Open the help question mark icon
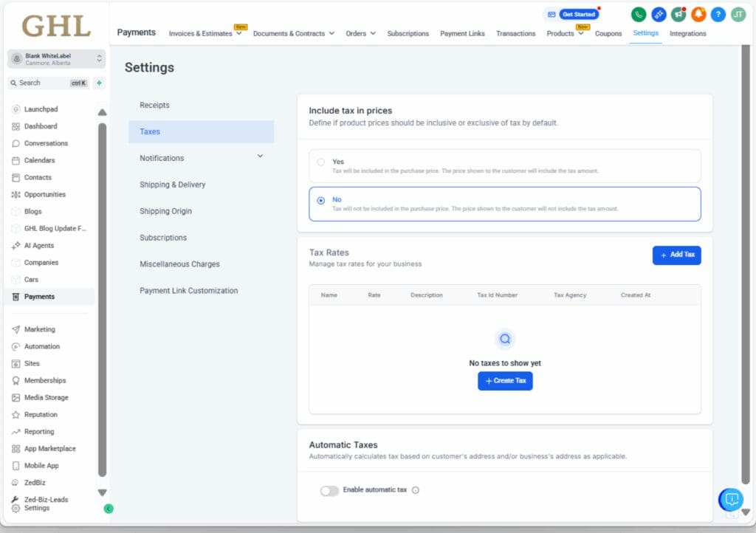 click(x=718, y=14)
